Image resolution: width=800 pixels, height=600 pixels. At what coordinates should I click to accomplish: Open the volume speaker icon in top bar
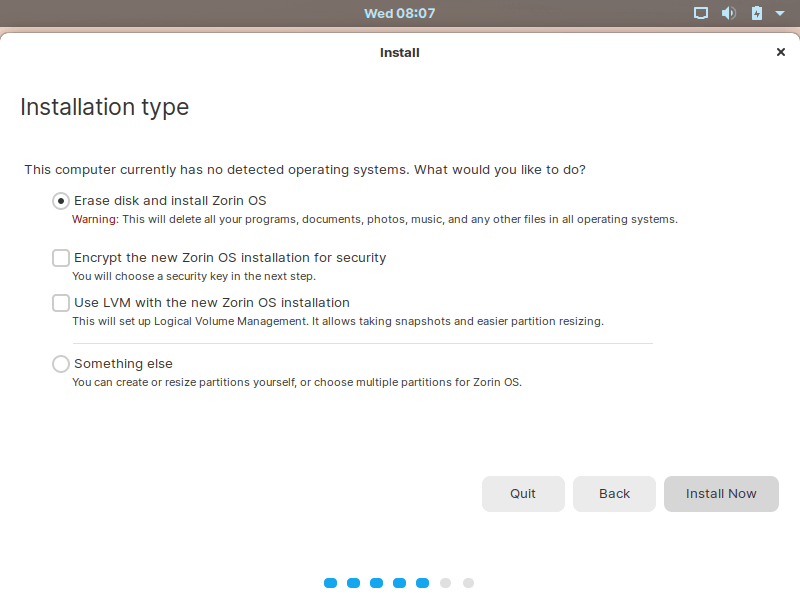click(x=729, y=13)
